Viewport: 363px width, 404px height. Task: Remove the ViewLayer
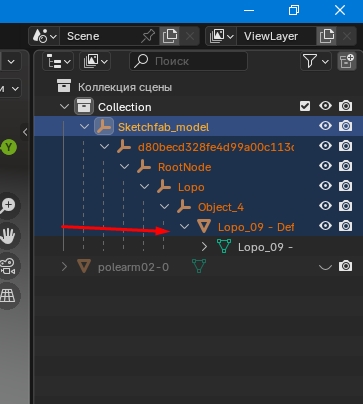click(x=347, y=36)
